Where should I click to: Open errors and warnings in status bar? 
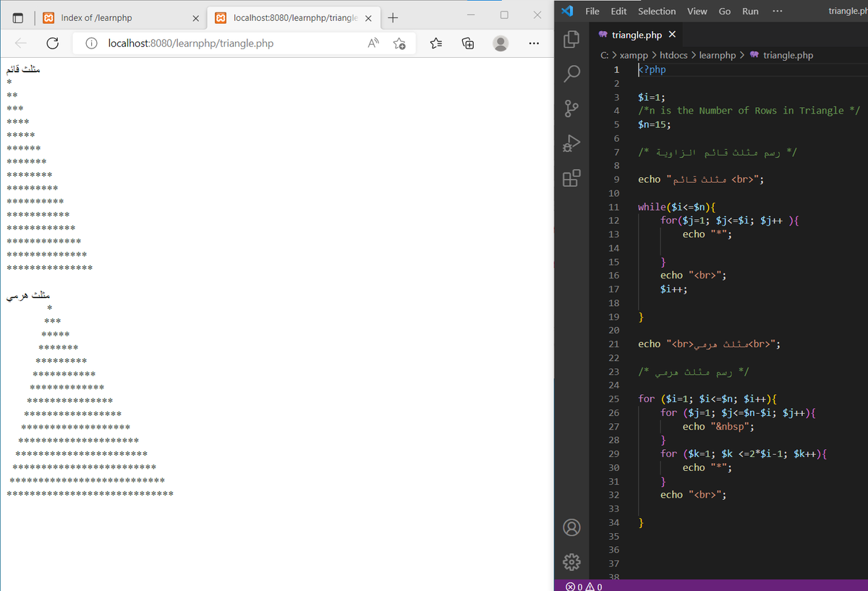(584, 586)
